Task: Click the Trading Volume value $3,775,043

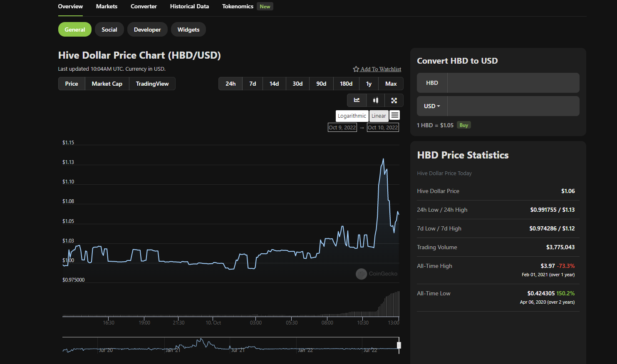Action: (x=560, y=247)
